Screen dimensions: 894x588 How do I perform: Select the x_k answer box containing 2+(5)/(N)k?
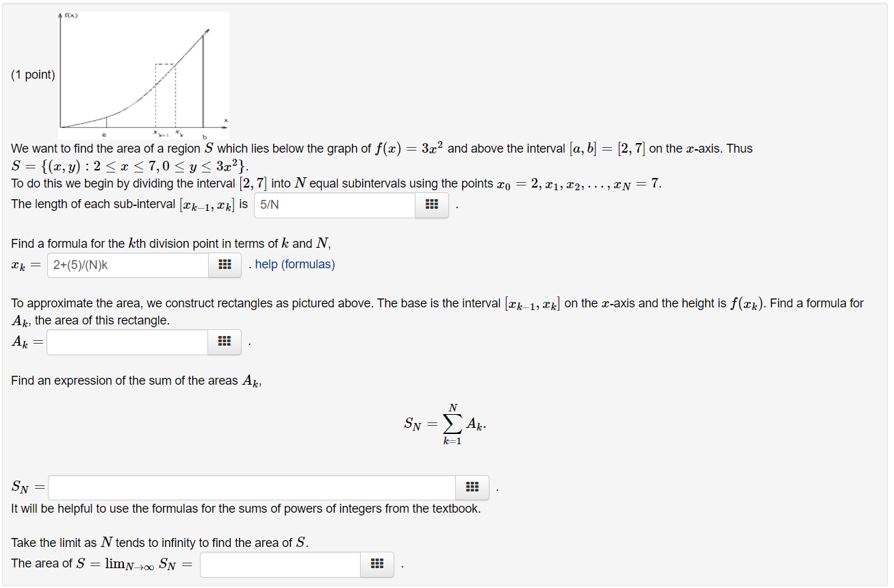[127, 265]
